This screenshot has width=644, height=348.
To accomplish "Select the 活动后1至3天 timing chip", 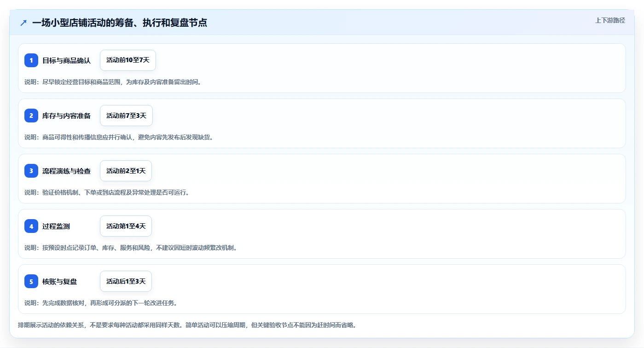I will pos(126,281).
